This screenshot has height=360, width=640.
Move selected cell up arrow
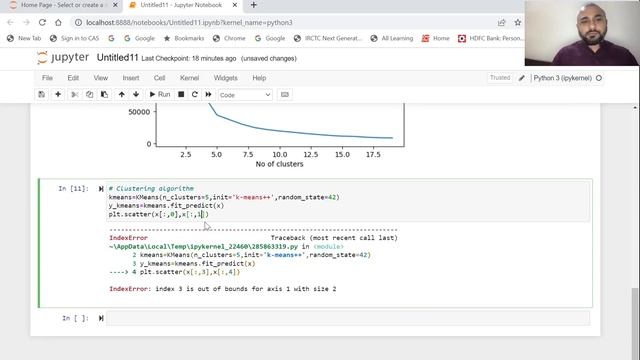coord(122,94)
